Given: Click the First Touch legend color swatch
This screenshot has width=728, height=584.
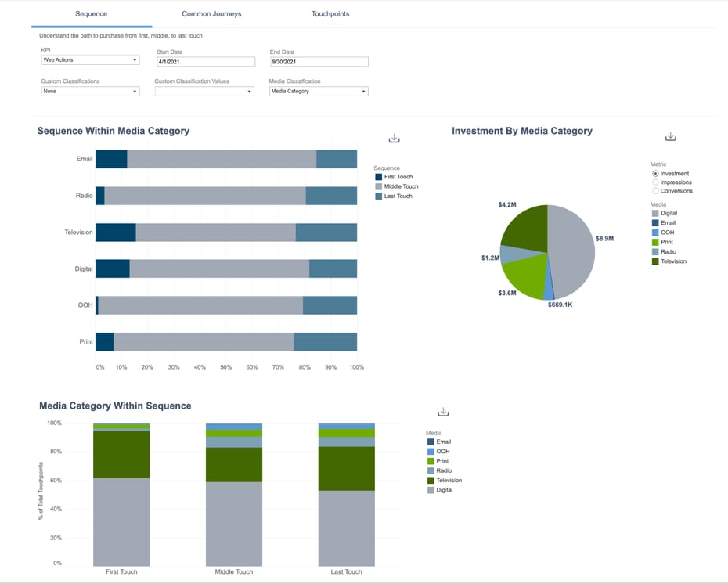Looking at the screenshot, I should coord(378,177).
